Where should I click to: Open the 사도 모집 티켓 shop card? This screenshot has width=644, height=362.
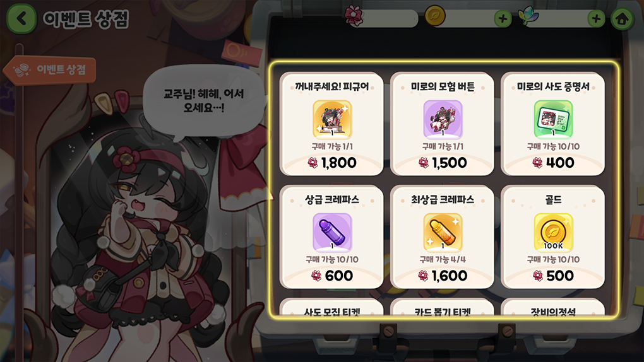(332, 308)
